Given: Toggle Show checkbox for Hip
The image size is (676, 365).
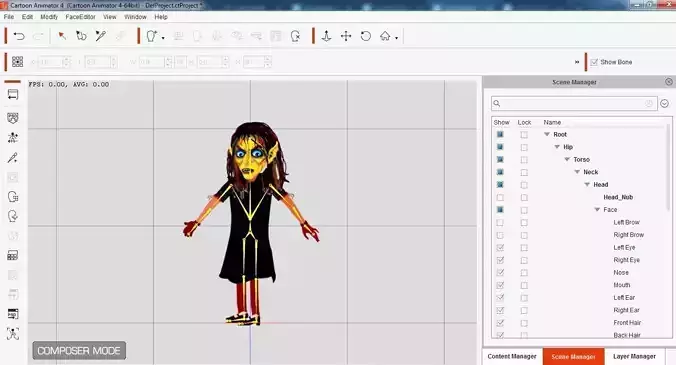Looking at the screenshot, I should click(x=500, y=147).
